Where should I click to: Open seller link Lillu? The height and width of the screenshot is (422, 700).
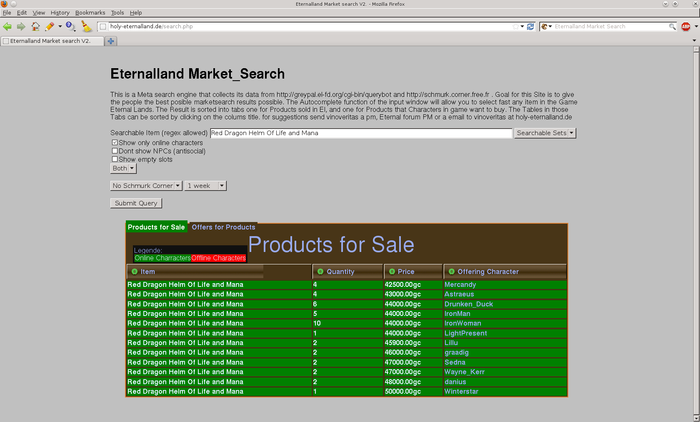(x=451, y=343)
